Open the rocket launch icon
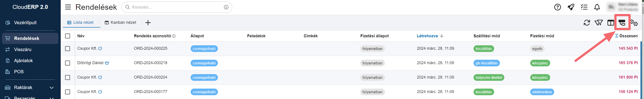 tap(571, 7)
